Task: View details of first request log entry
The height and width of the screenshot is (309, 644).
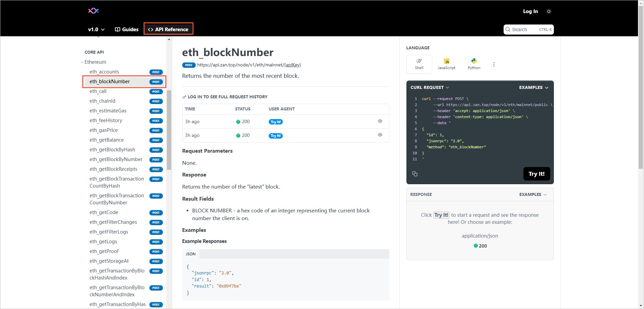Action: click(380, 121)
